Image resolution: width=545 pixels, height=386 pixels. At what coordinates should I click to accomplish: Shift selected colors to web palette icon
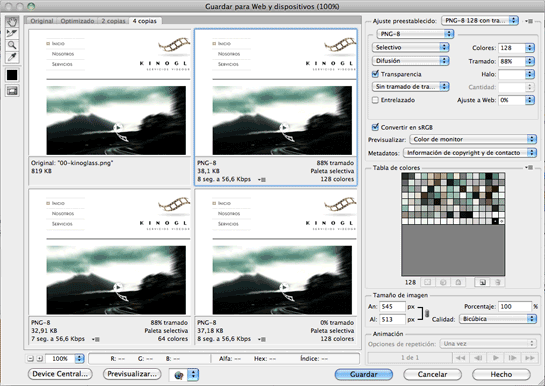point(443,282)
